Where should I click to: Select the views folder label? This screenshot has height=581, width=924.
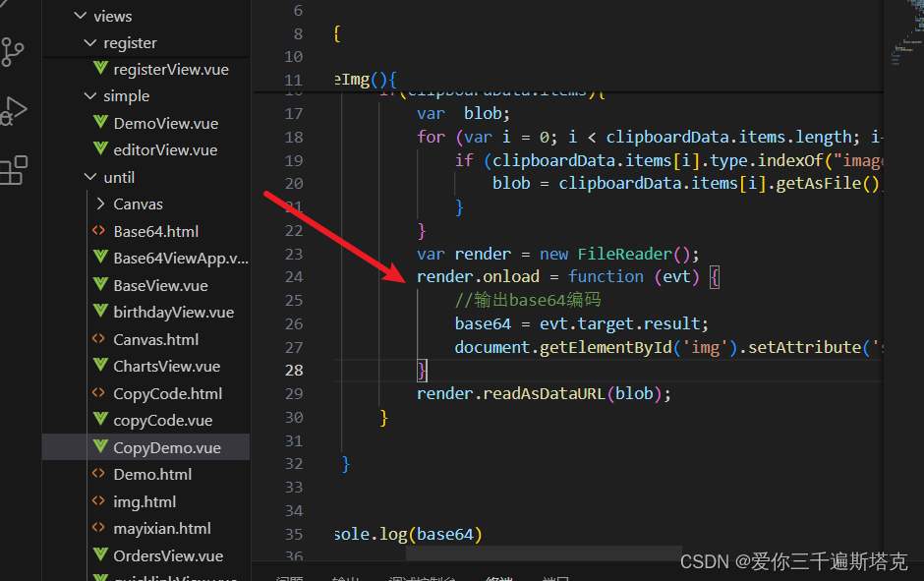click(113, 17)
